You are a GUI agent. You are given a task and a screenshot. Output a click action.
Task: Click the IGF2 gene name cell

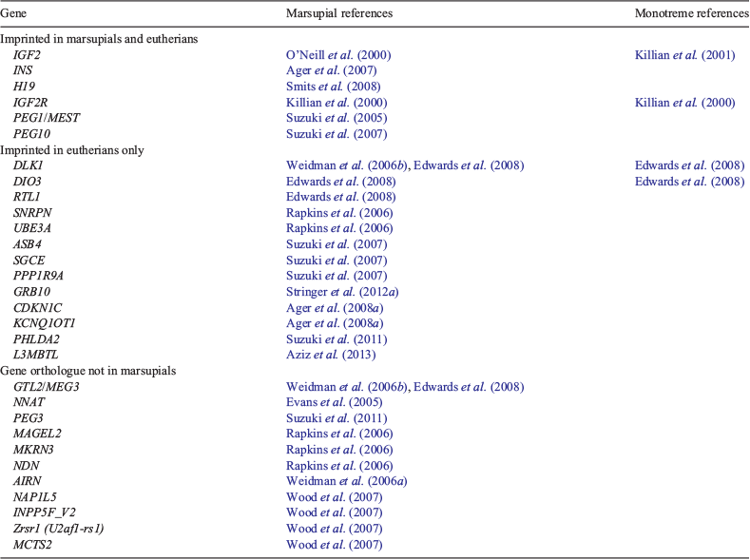pyautogui.click(x=27, y=55)
